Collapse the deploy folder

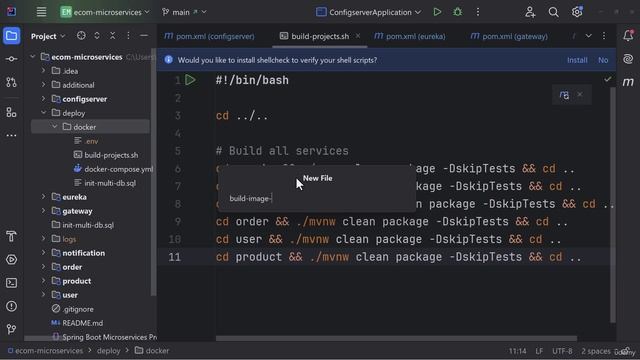pyautogui.click(x=44, y=113)
